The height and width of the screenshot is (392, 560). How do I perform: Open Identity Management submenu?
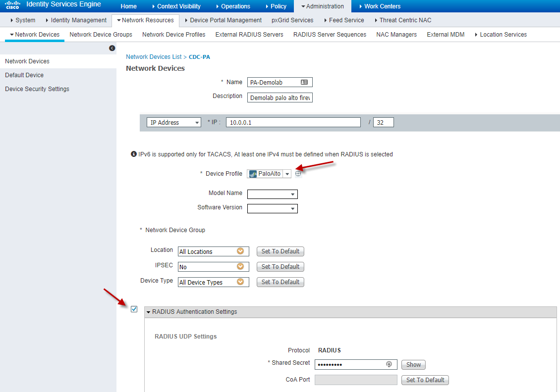(x=76, y=20)
